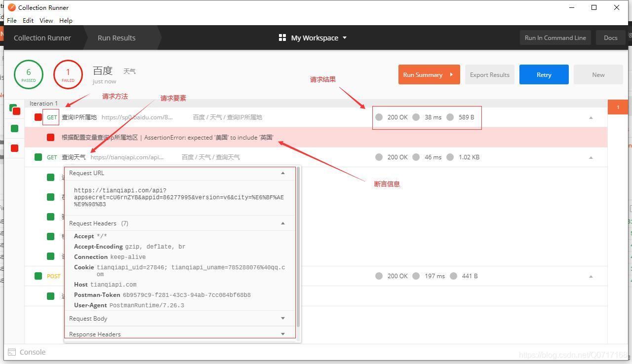The height and width of the screenshot is (364, 632).
Task: Click the red square beside the AssertionError message
Action: pos(50,137)
